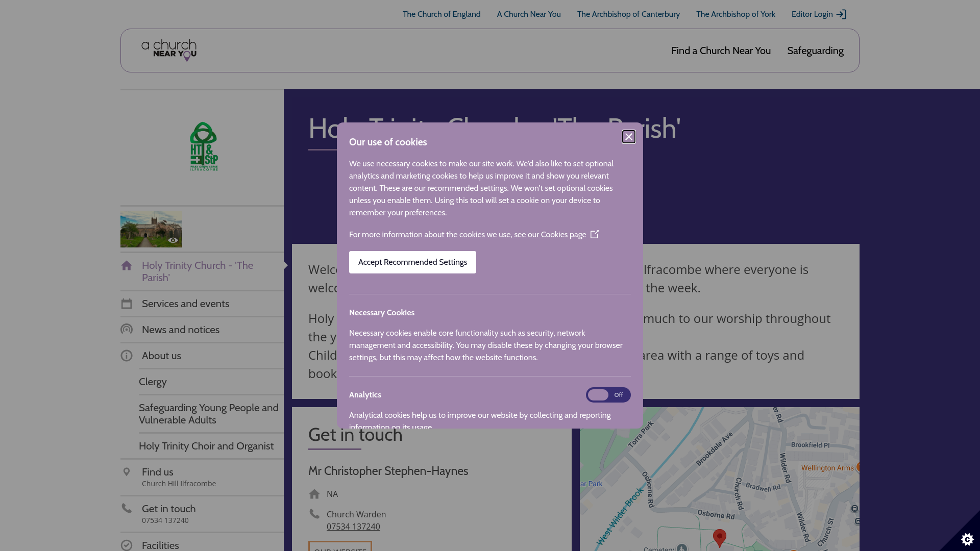The height and width of the screenshot is (551, 980).
Task: Open A Church Near You top link
Action: pos(529,14)
